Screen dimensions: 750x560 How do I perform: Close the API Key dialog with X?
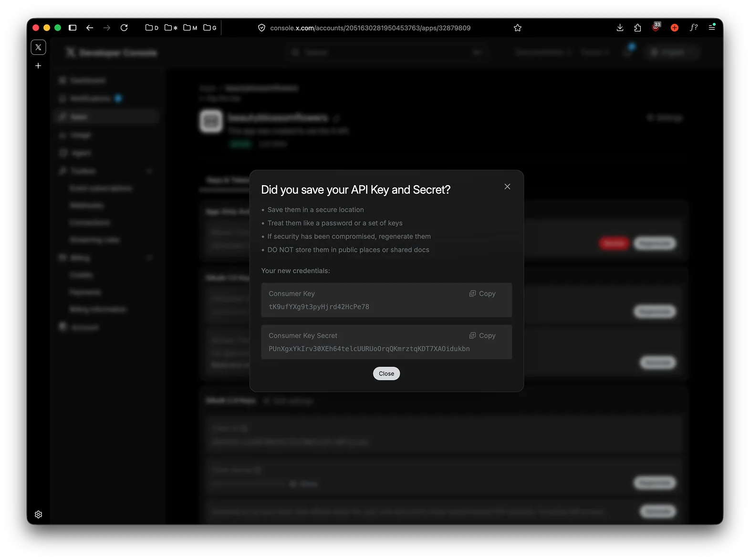coord(507,187)
